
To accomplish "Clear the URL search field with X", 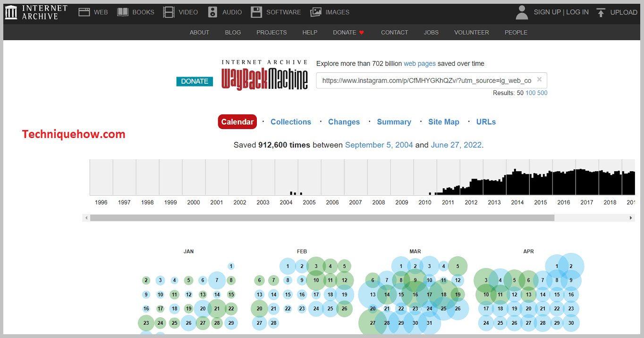I will pos(539,79).
